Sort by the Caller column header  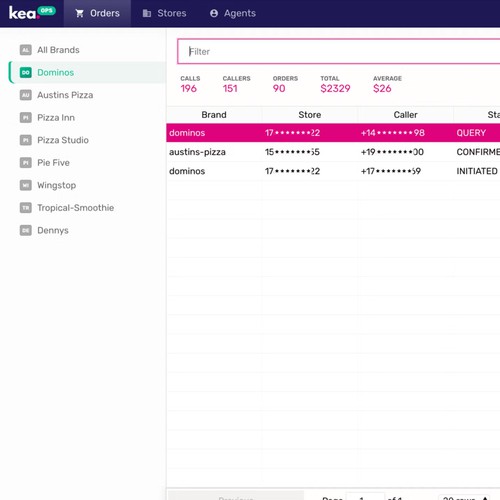pyautogui.click(x=405, y=115)
